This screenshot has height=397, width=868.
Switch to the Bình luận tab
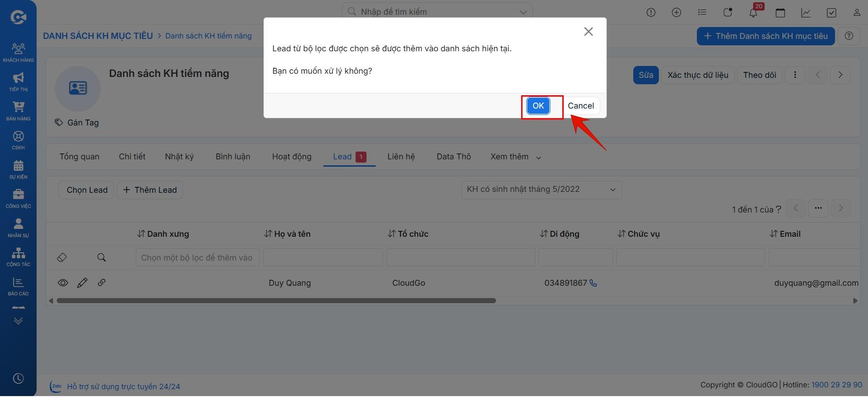click(x=233, y=157)
